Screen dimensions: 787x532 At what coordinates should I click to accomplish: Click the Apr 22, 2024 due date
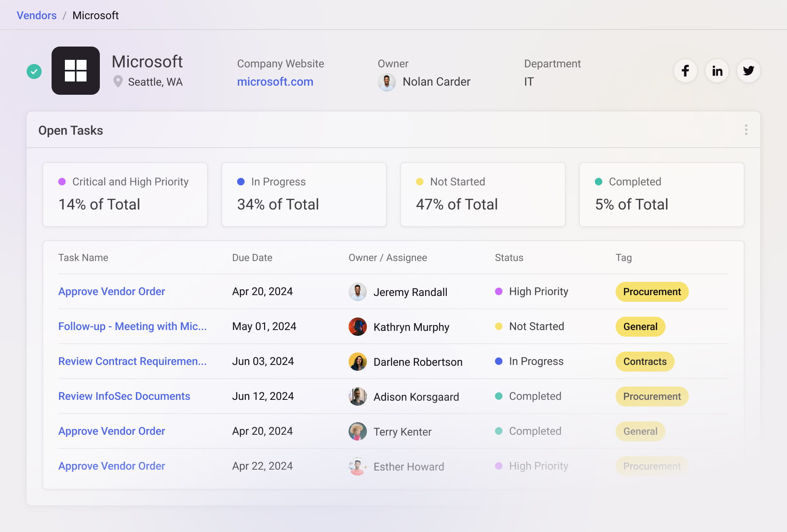[x=262, y=466]
